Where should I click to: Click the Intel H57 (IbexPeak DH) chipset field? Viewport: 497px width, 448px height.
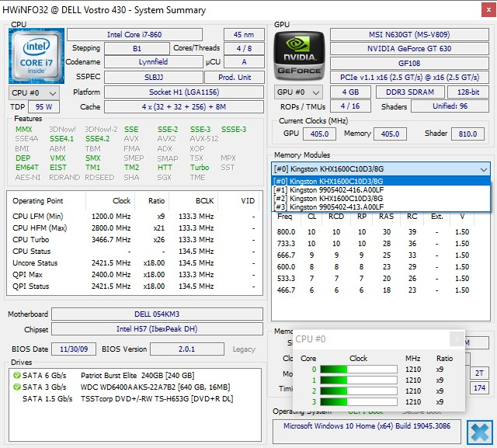(x=157, y=329)
